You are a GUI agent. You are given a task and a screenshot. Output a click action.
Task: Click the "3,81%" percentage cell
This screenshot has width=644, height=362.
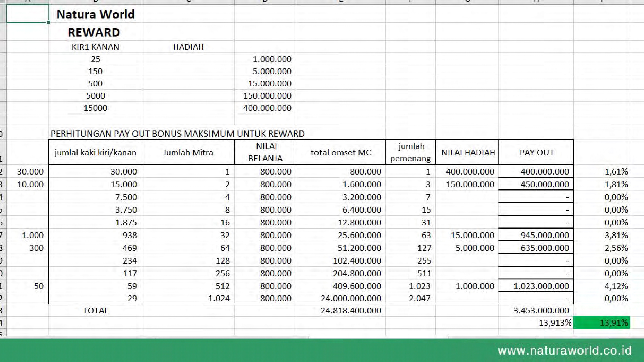click(x=601, y=235)
